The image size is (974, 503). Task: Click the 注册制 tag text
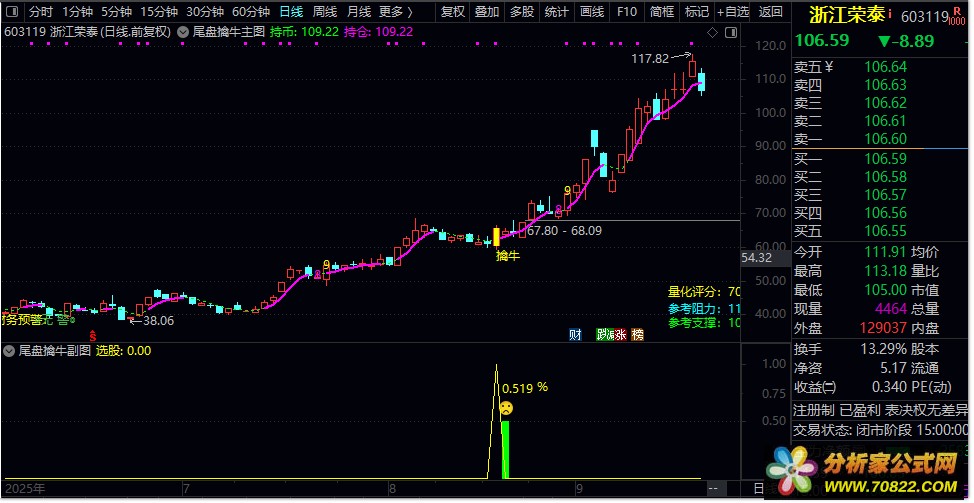(814, 410)
